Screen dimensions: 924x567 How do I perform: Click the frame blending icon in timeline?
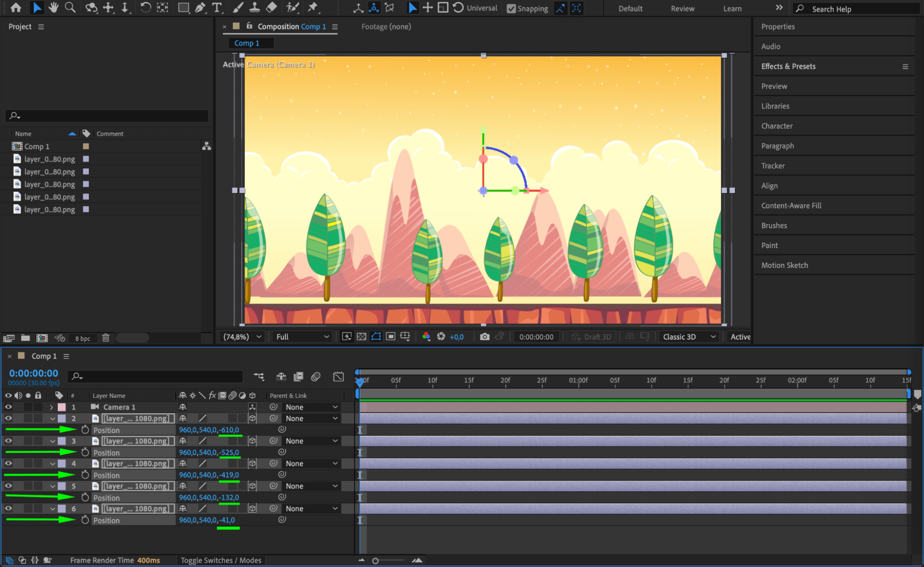pos(299,377)
